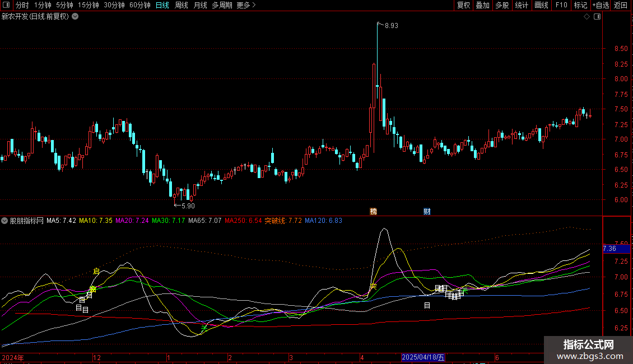Select the 30分钟 period
The width and height of the screenshot is (633, 364).
coord(114,5)
